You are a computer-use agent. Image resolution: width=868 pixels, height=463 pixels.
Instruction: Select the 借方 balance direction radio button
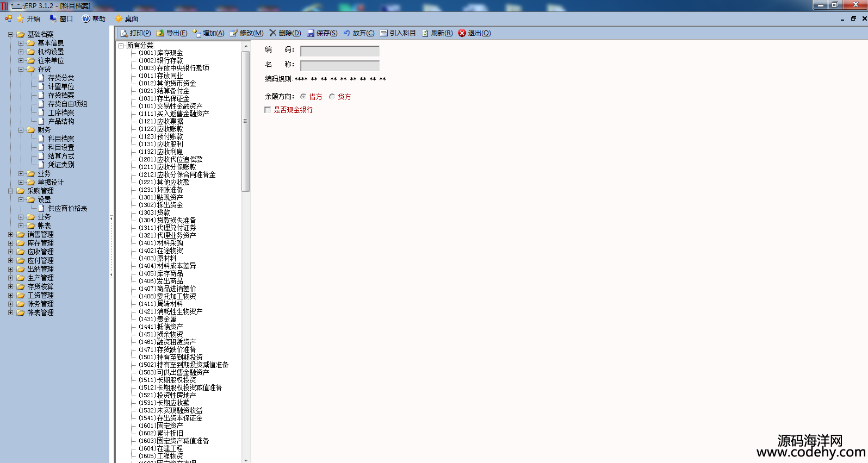303,97
